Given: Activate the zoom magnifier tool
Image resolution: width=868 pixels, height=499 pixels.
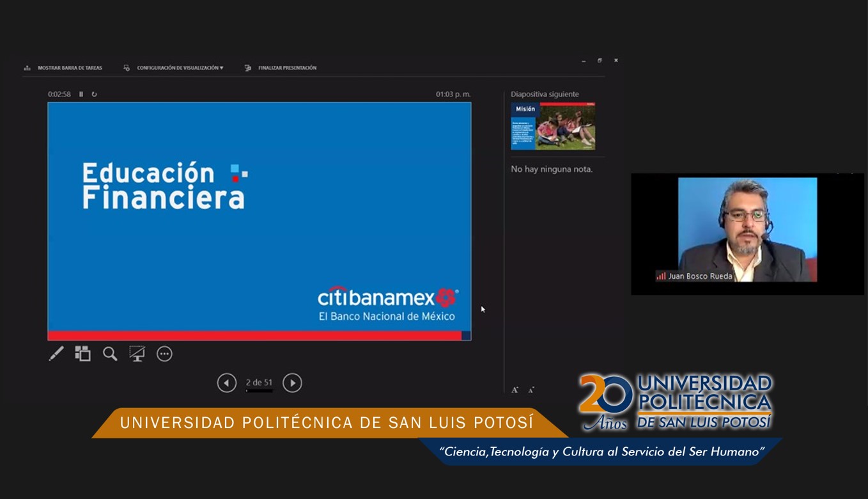Looking at the screenshot, I should [x=110, y=354].
